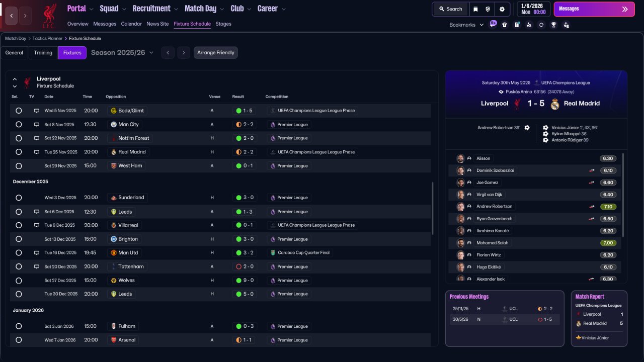Screen dimensions: 644x362
Task: Select the West Ham fixture radio button
Action: [19, 166]
